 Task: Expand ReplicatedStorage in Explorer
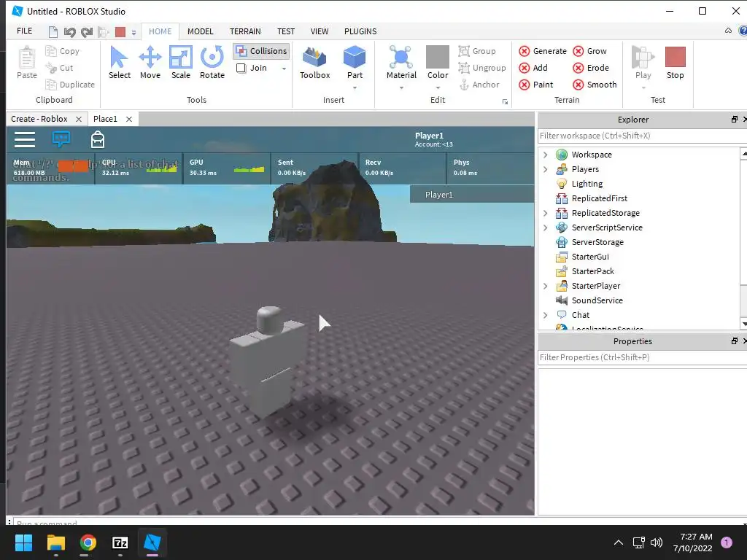pos(546,213)
